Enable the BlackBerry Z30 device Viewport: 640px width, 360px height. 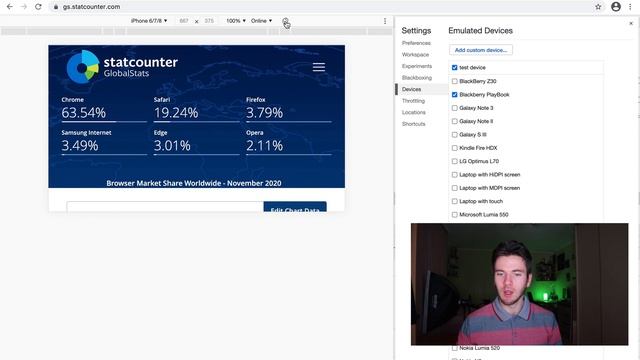[x=454, y=81]
